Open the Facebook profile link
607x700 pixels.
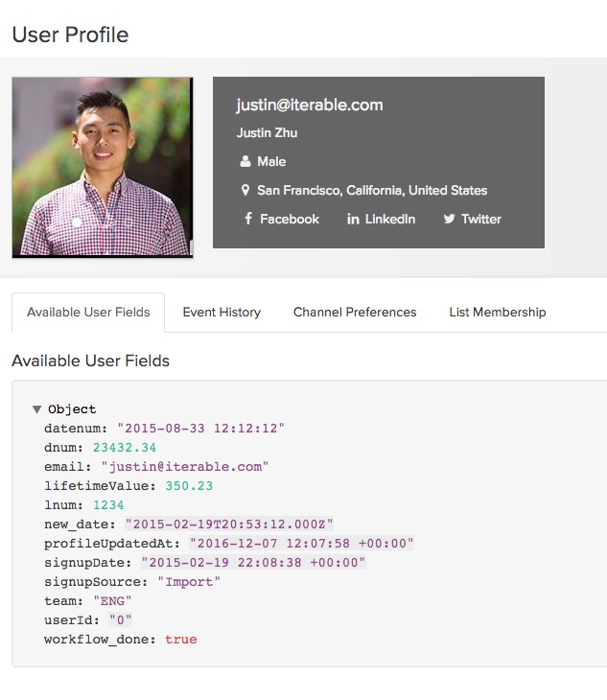click(x=289, y=219)
